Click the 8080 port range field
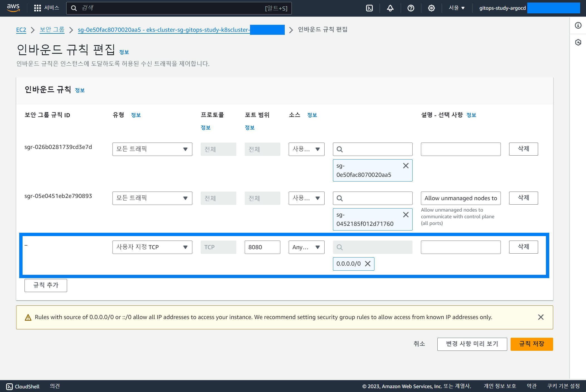Screen dimensions: 586x392 [262, 247]
